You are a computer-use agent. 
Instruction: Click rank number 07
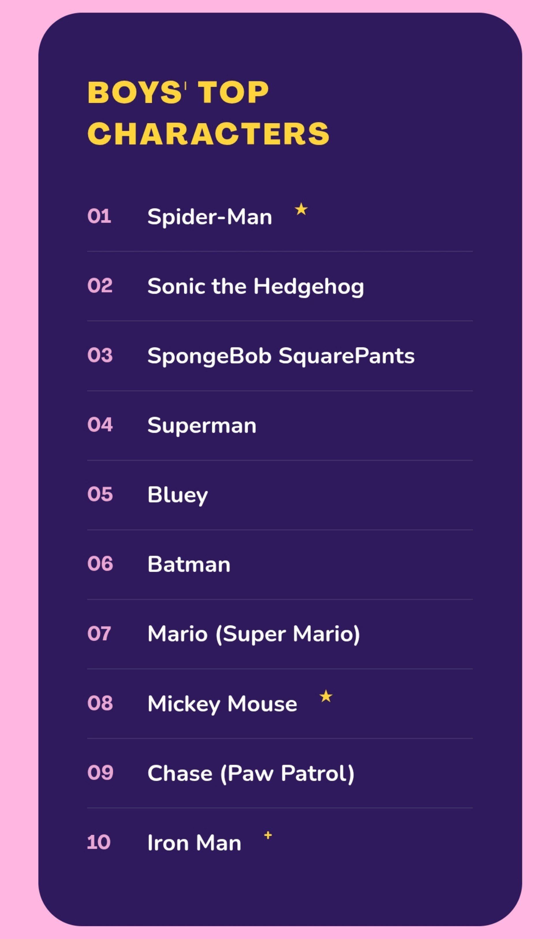pos(99,634)
